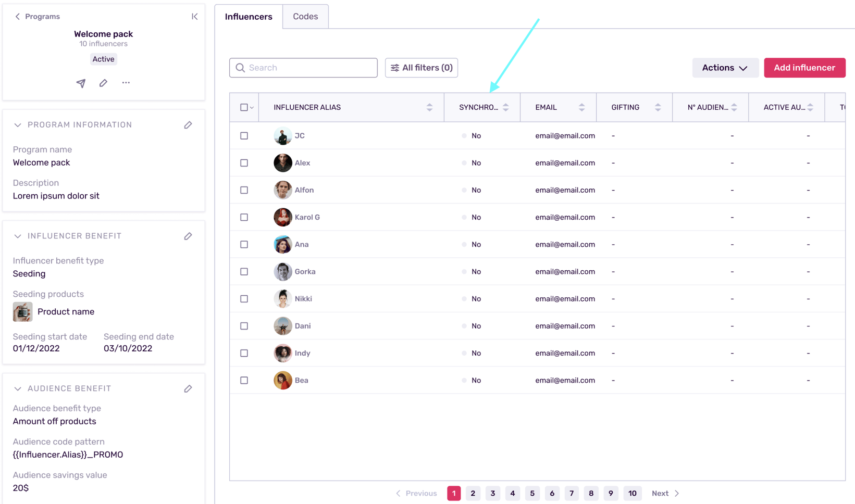This screenshot has height=504, width=855.
Task: Click the pencil icon on PROGRAM INFORMATION
Action: coord(188,125)
